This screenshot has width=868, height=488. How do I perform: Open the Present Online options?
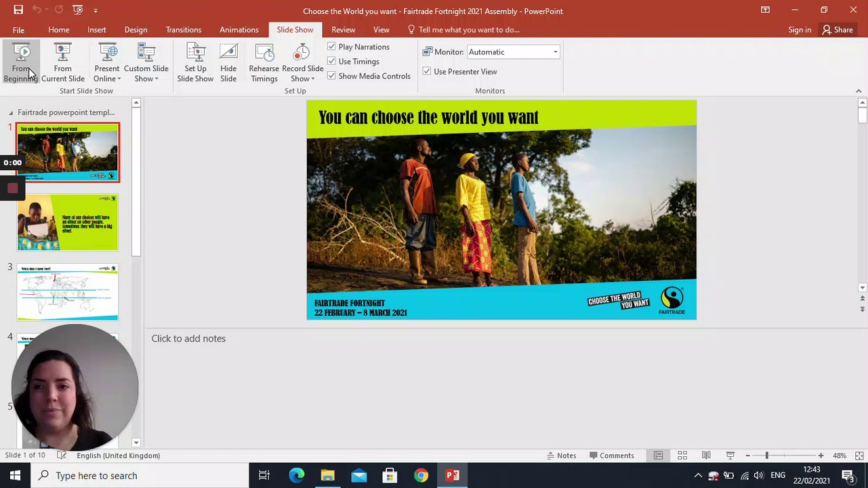106,63
